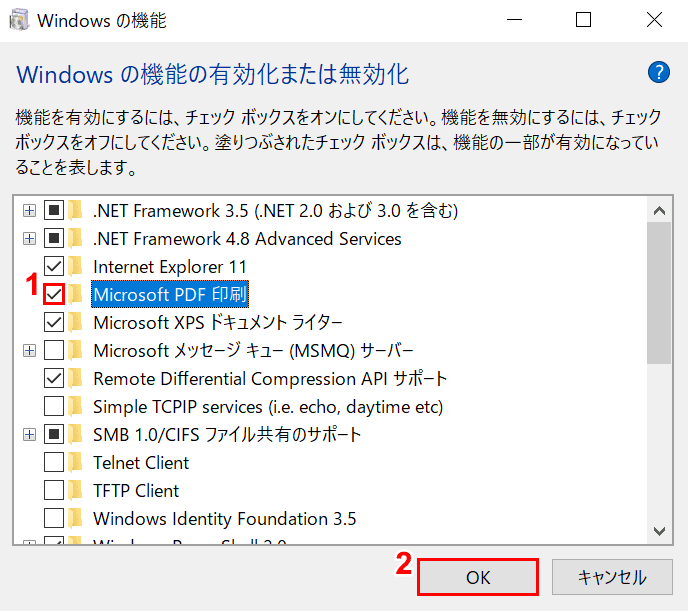Screen dimensions: 688x611
Task: Enable the Telnet Client checkbox
Action: (x=54, y=462)
